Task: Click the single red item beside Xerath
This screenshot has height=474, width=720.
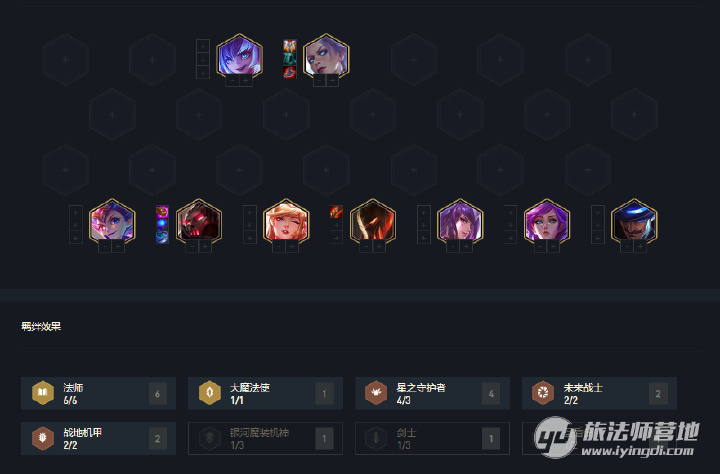Action: point(336,212)
